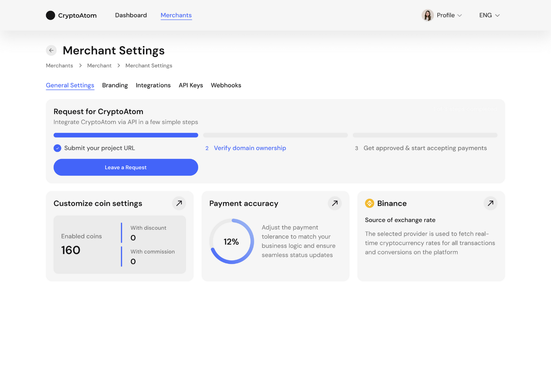Select the API Keys tab
551x392 pixels.
191,85
